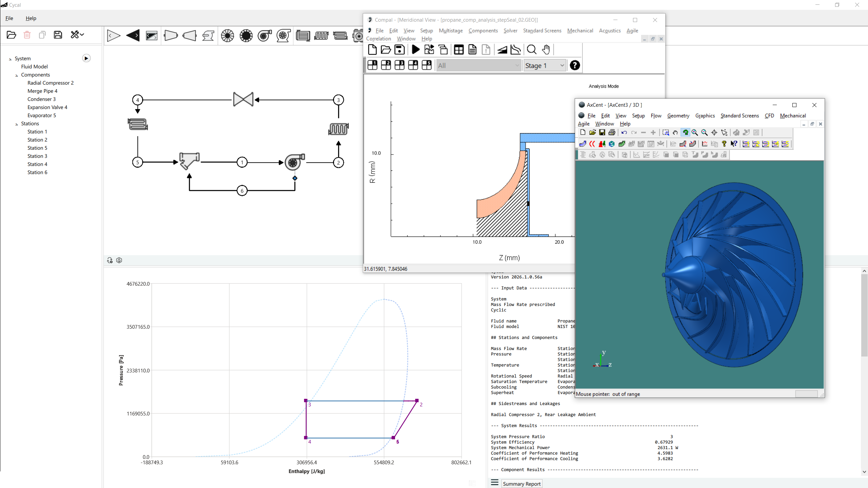Click the run arrow button beside System

86,58
